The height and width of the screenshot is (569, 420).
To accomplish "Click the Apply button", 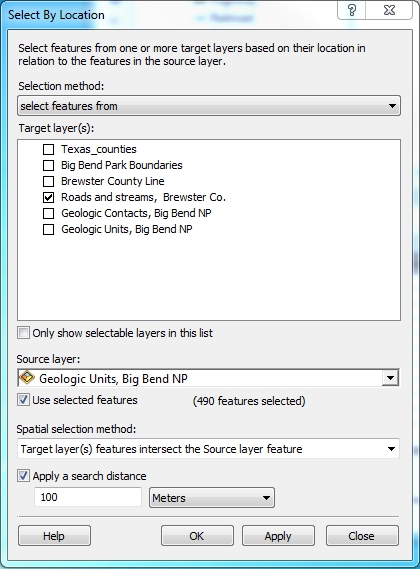I will [x=278, y=536].
